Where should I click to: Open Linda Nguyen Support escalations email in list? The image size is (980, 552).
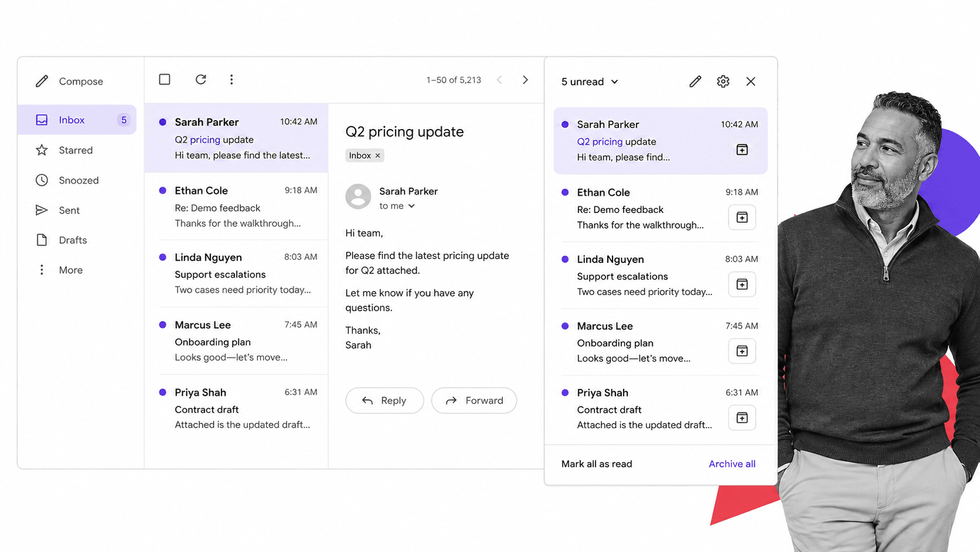coord(236,273)
